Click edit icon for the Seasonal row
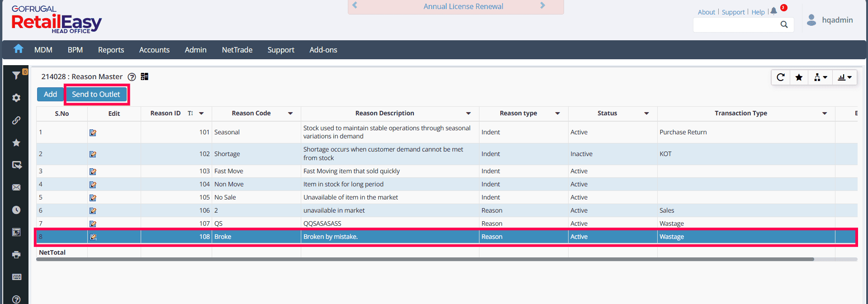The width and height of the screenshot is (868, 304). pyautogui.click(x=93, y=133)
